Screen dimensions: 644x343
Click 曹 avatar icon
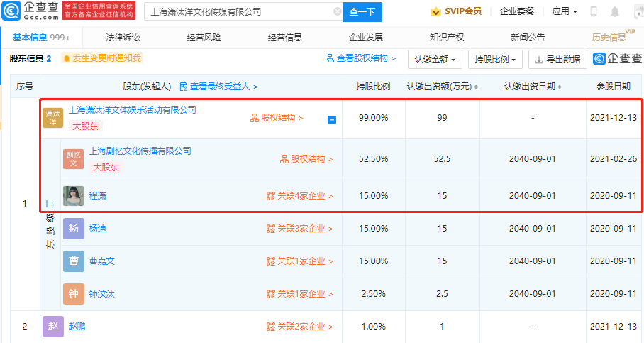point(74,261)
